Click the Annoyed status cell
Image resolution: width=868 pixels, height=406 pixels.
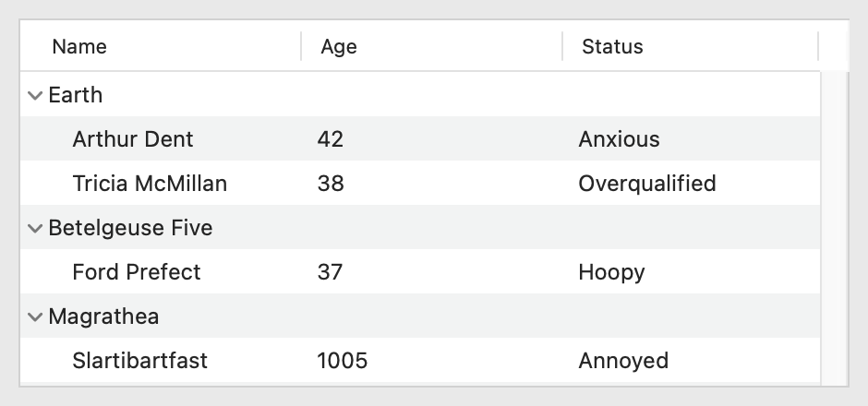click(x=623, y=361)
